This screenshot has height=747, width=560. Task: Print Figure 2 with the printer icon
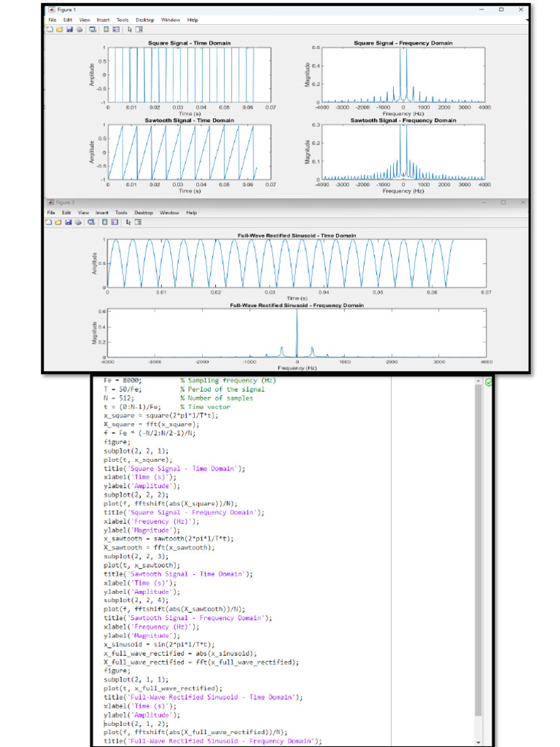[x=79, y=222]
